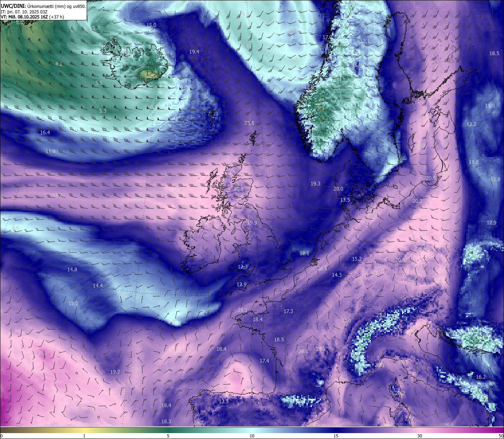Click the 27.5 value over southern France
504x439 pixels.
(x=321, y=349)
